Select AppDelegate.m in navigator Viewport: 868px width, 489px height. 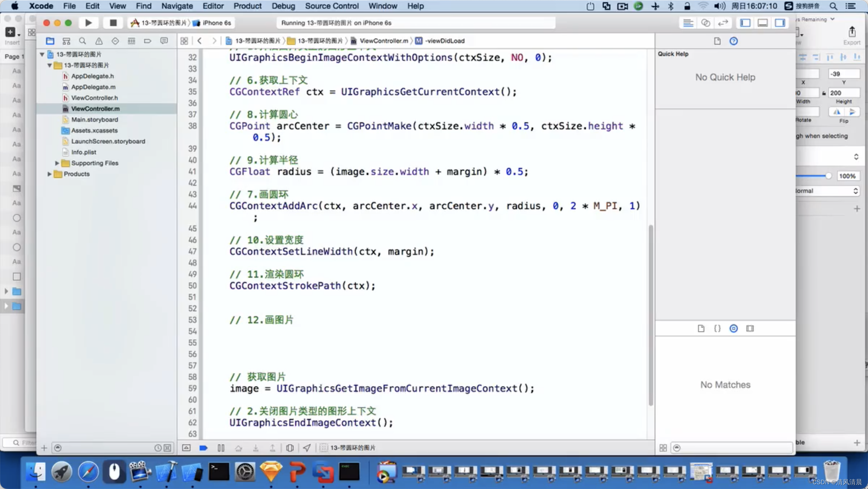pyautogui.click(x=93, y=87)
